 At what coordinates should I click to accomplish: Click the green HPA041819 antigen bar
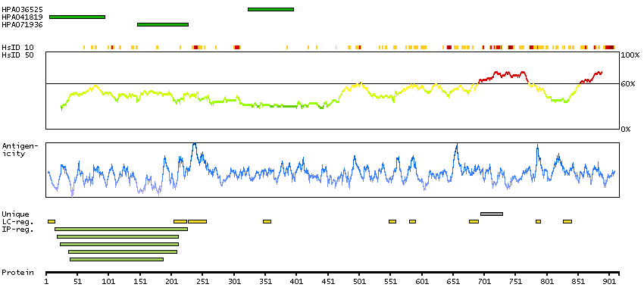(x=77, y=17)
